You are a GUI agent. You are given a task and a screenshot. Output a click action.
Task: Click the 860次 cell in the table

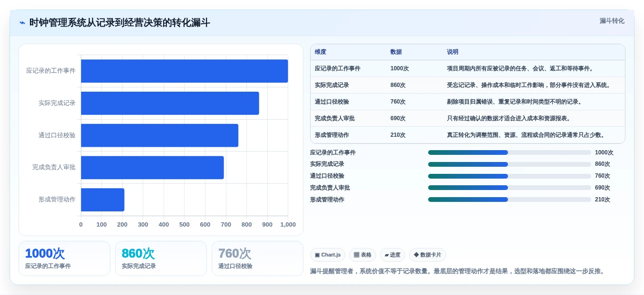pyautogui.click(x=398, y=85)
